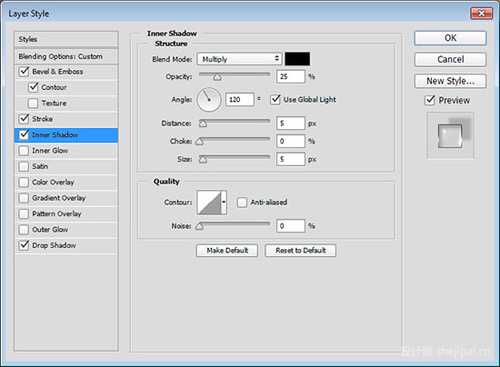Enable the Texture effect checkbox
The image size is (500, 367).
click(x=33, y=103)
